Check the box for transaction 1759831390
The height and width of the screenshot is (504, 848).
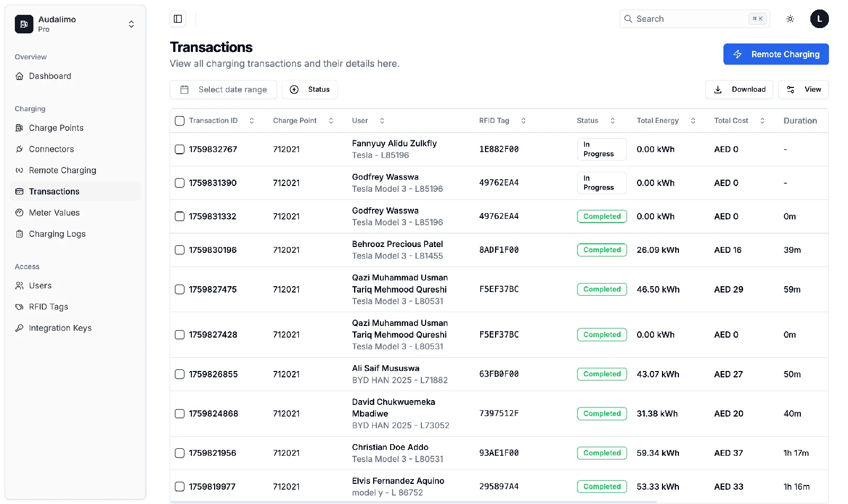[180, 183]
